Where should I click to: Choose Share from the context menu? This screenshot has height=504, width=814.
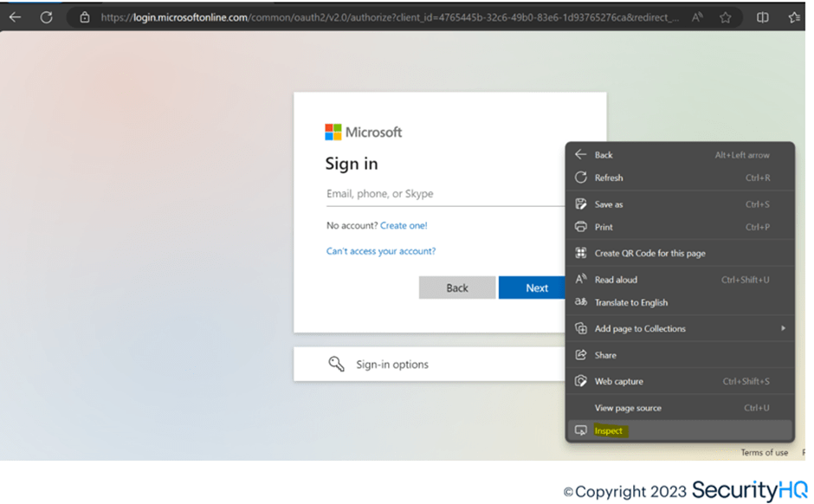tap(680, 354)
